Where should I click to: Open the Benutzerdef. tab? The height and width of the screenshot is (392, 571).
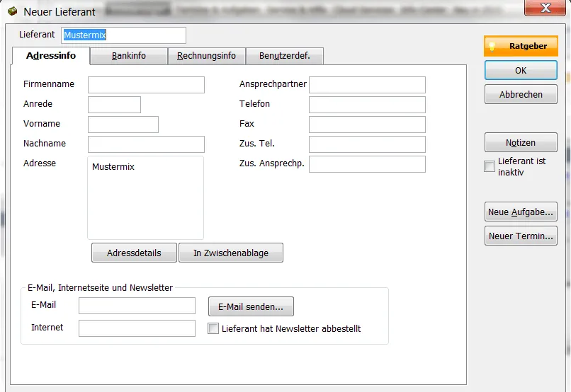[285, 56]
